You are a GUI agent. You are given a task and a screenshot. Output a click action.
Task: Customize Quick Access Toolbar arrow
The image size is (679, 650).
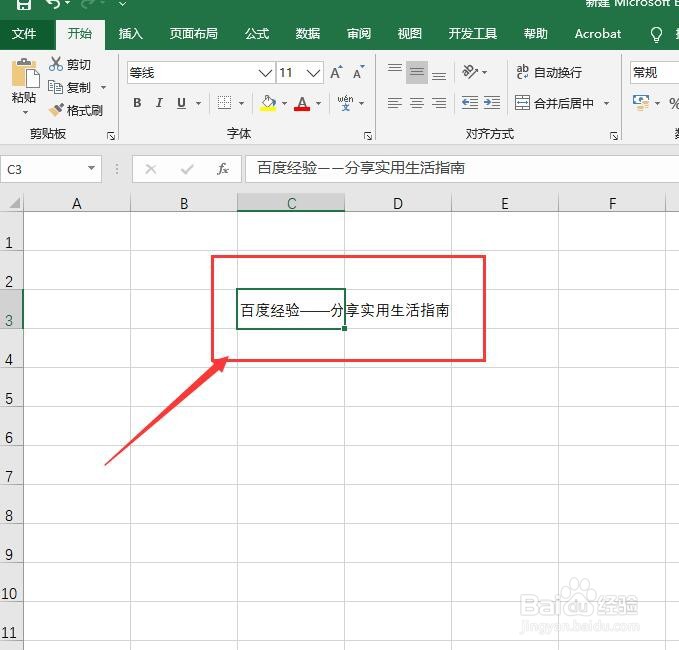pos(123,4)
